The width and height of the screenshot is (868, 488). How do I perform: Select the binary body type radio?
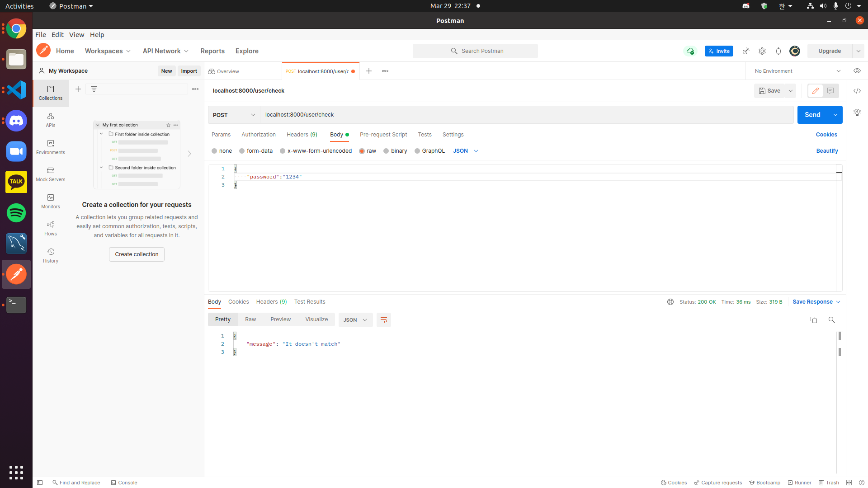[386, 151]
